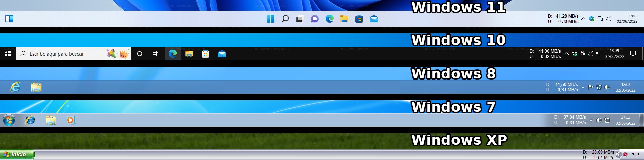Launch Internet Explorer on Windows 7 taskbar
644x160 pixels.
pos(30,120)
